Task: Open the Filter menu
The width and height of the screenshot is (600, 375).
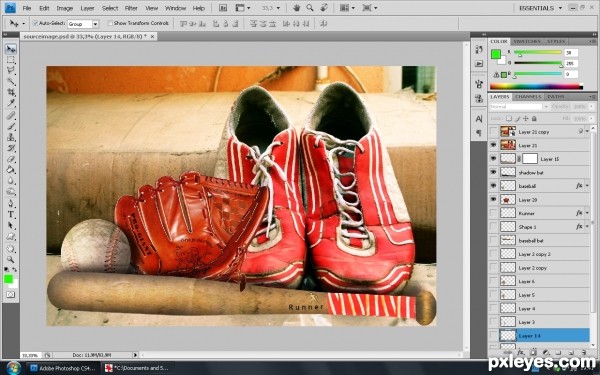Action: pyautogui.click(x=131, y=8)
